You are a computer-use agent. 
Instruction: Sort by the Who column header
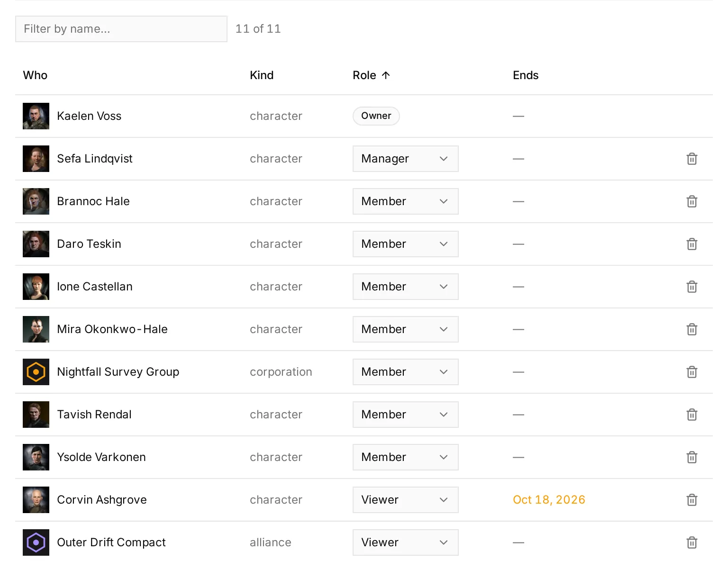coord(35,75)
